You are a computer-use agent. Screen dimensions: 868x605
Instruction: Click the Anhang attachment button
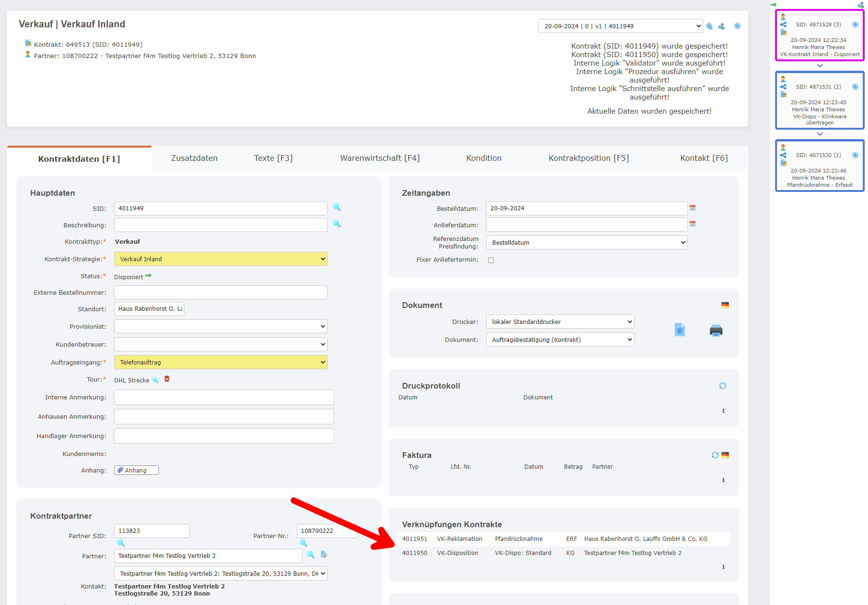tap(136, 470)
